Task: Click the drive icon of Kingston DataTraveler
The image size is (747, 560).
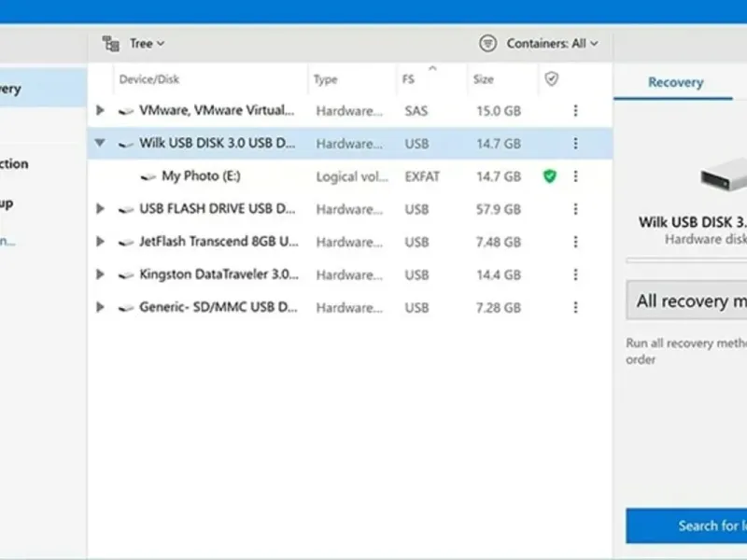Action: tap(126, 275)
